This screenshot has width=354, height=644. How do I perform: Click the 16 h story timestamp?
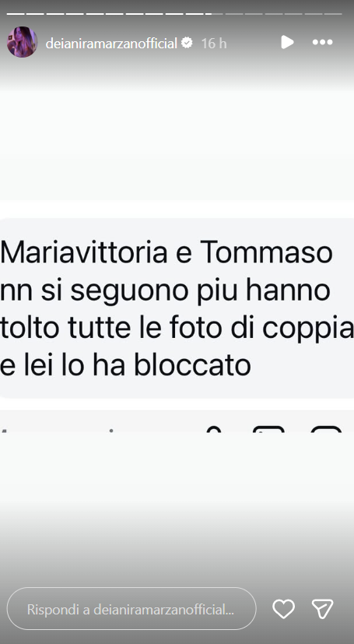(x=214, y=43)
